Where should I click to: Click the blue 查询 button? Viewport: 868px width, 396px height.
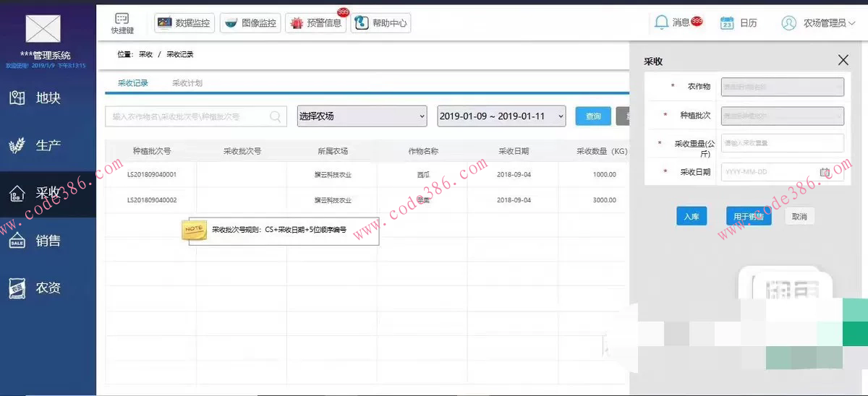(x=593, y=116)
